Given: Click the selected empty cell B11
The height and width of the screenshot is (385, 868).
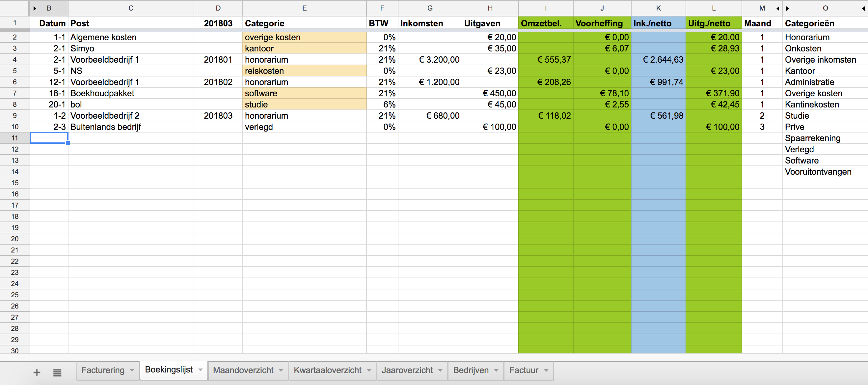Looking at the screenshot, I should click(x=49, y=138).
